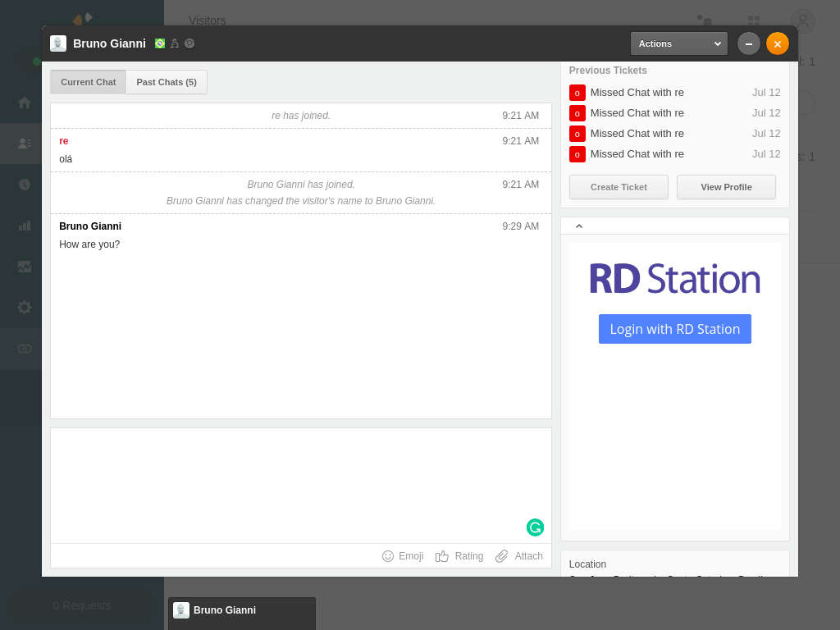Viewport: 840px width, 630px height.
Task: Click the View Profile button
Action: [x=726, y=187]
